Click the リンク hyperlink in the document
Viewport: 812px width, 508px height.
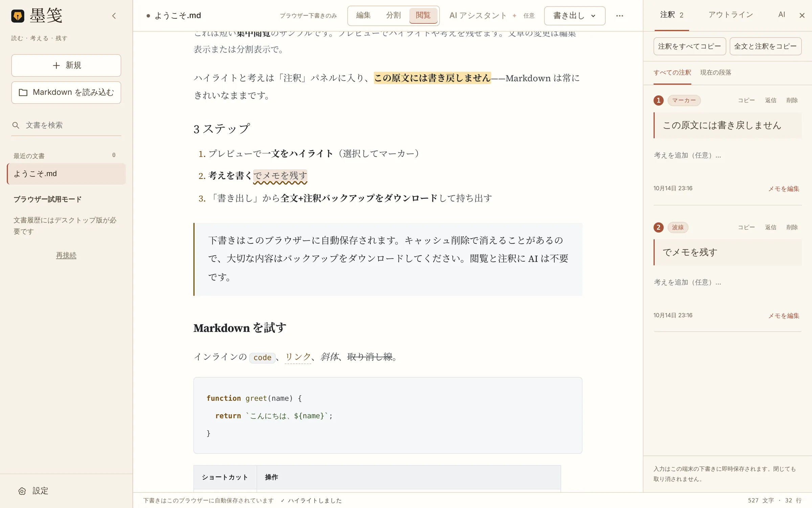pos(298,357)
